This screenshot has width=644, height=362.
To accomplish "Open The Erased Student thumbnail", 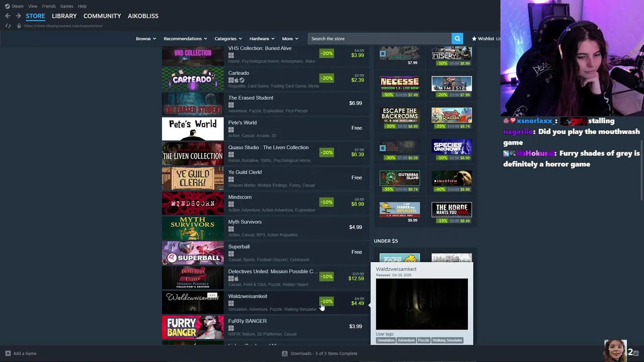I will point(193,104).
